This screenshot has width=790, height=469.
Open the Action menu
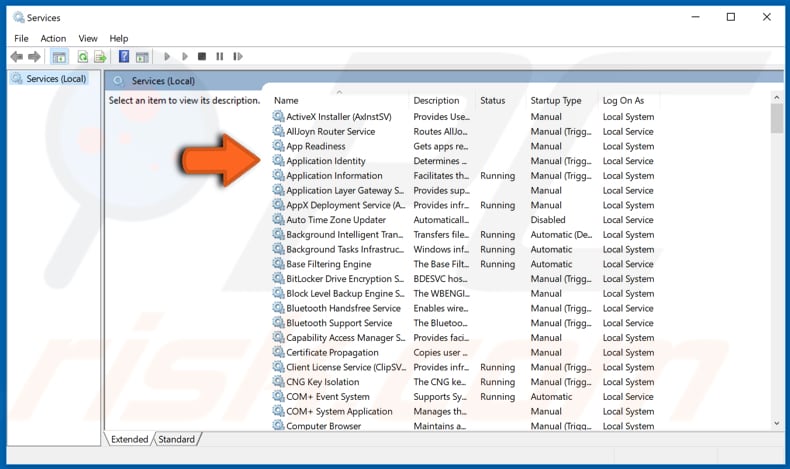point(53,38)
